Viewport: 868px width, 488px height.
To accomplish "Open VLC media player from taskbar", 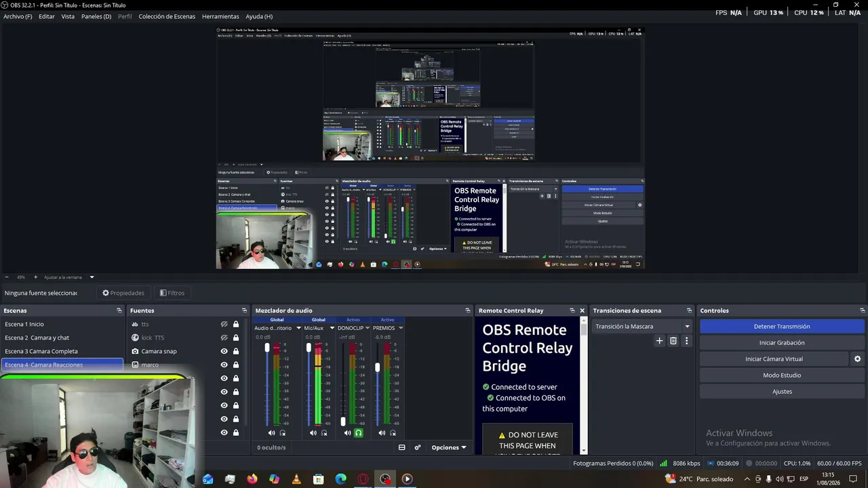I will (x=296, y=479).
